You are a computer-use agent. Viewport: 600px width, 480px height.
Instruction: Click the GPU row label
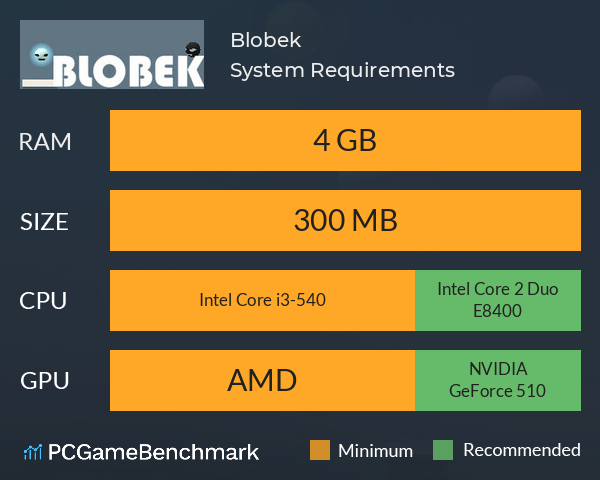click(45, 381)
